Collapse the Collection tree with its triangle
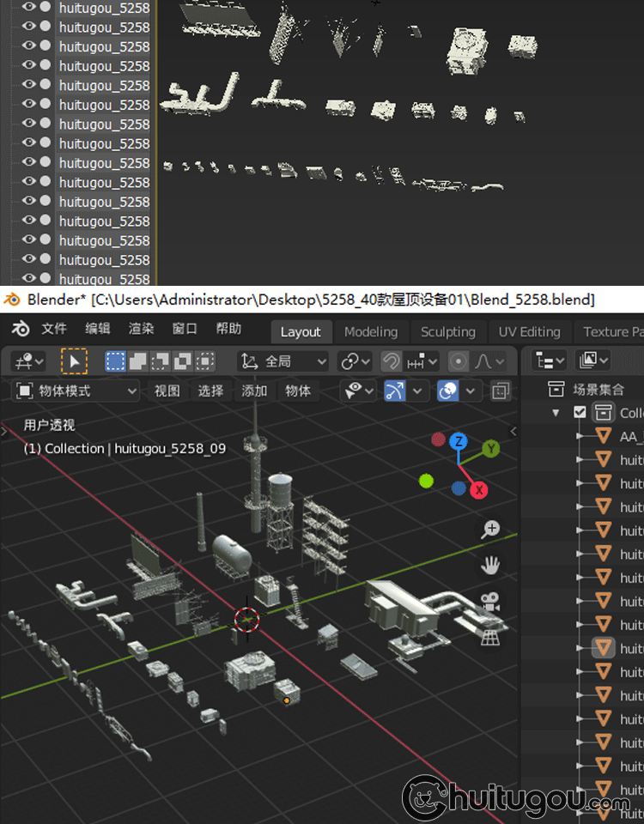Viewport: 644px width, 824px height. pos(556,413)
